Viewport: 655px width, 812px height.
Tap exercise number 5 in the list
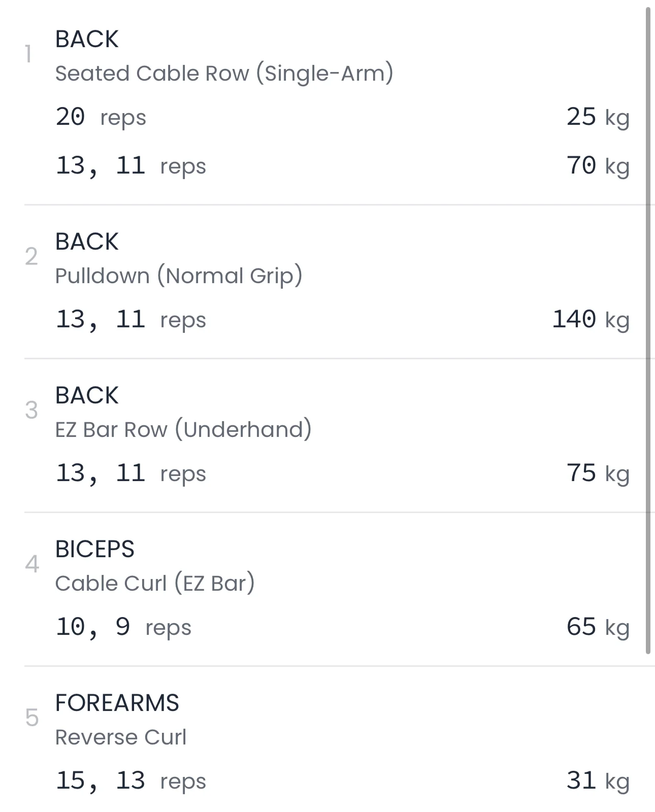[x=31, y=718]
